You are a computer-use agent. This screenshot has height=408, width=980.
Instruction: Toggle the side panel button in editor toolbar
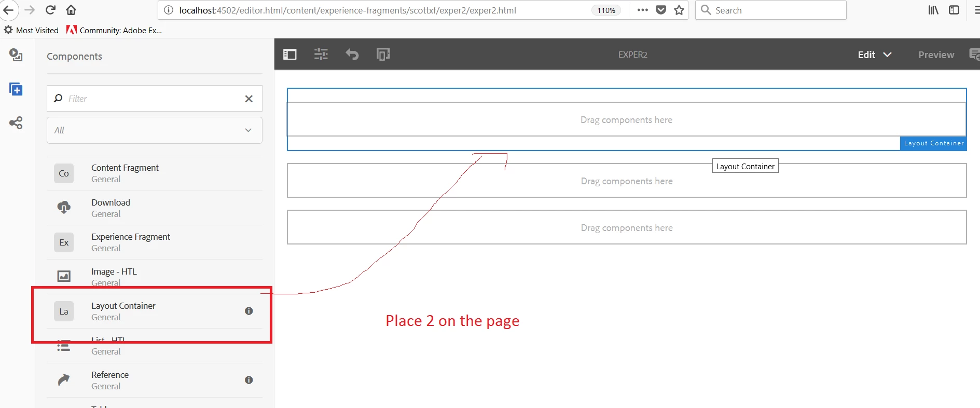coord(290,55)
